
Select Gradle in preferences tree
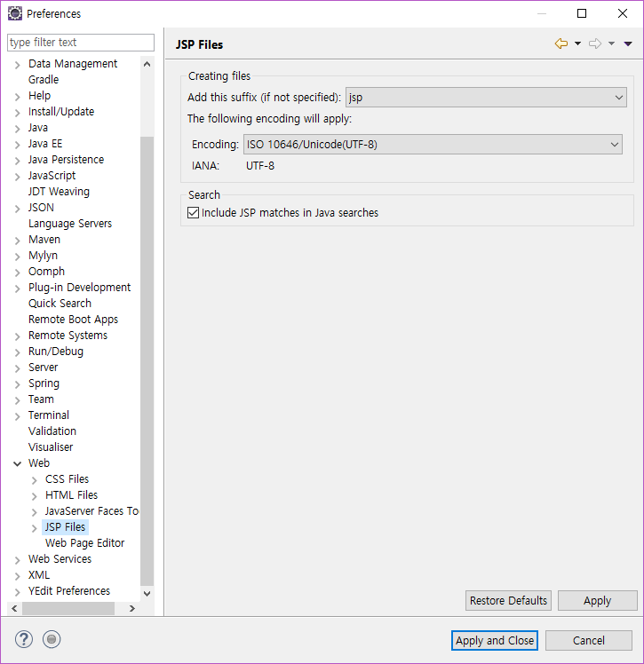[44, 80]
